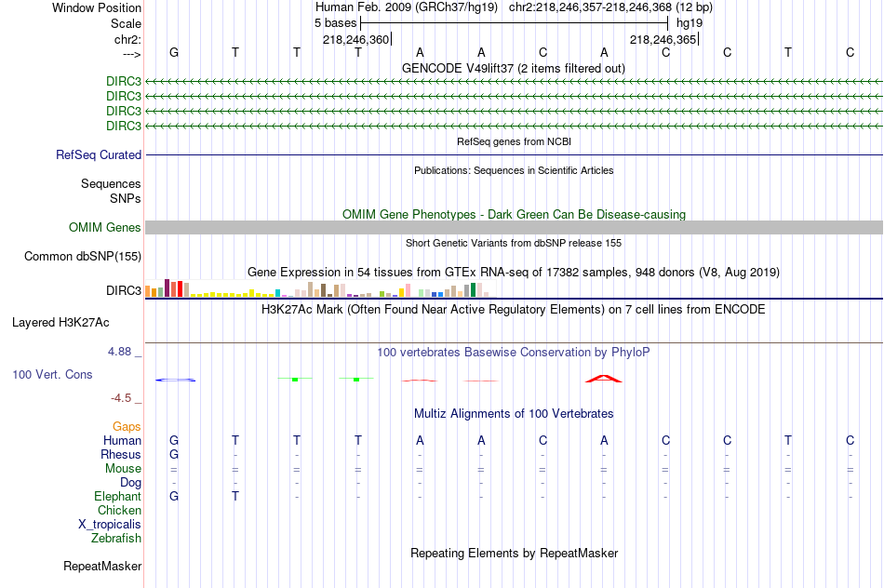Click the 100 Vert. Cons label
Viewport: 884px width, 588px height.
point(52,374)
